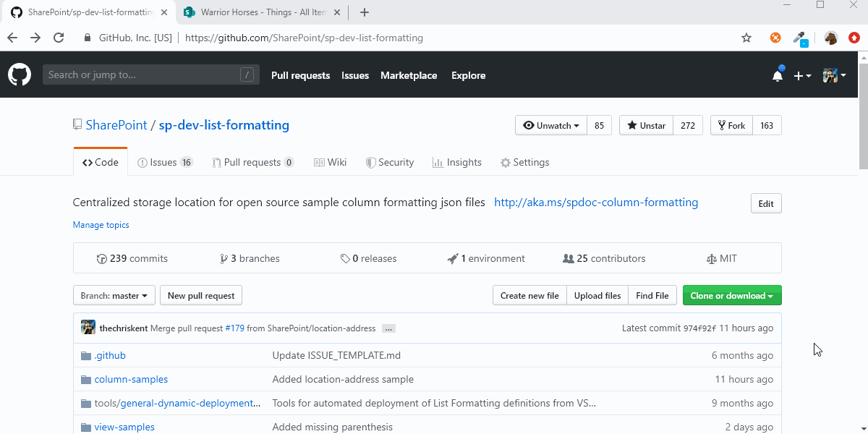Image resolution: width=868 pixels, height=434 pixels.
Task: Open the plus create-new menu
Action: pyautogui.click(x=802, y=75)
